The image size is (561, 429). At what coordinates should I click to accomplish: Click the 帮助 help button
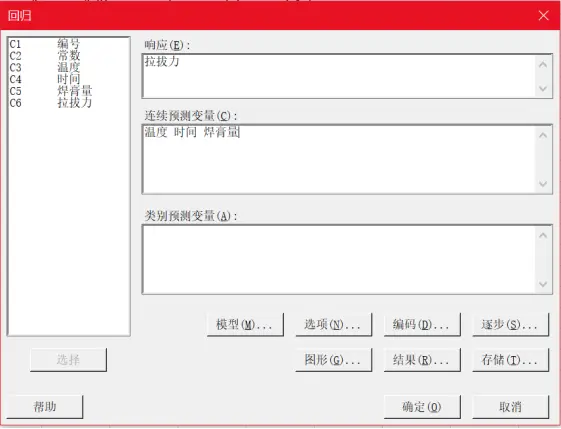click(45, 407)
